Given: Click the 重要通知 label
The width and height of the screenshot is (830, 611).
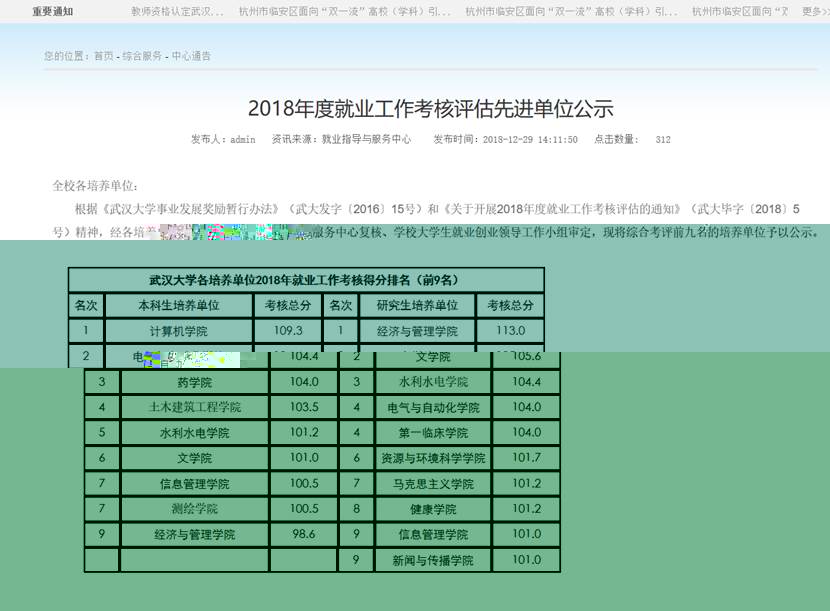Looking at the screenshot, I should pos(52,11).
